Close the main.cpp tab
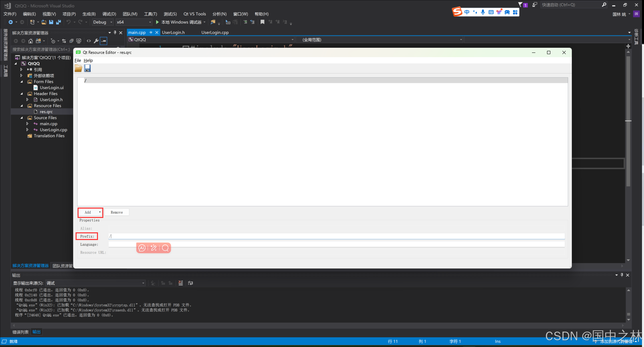Viewport: 644px width, 347px height. tap(156, 32)
